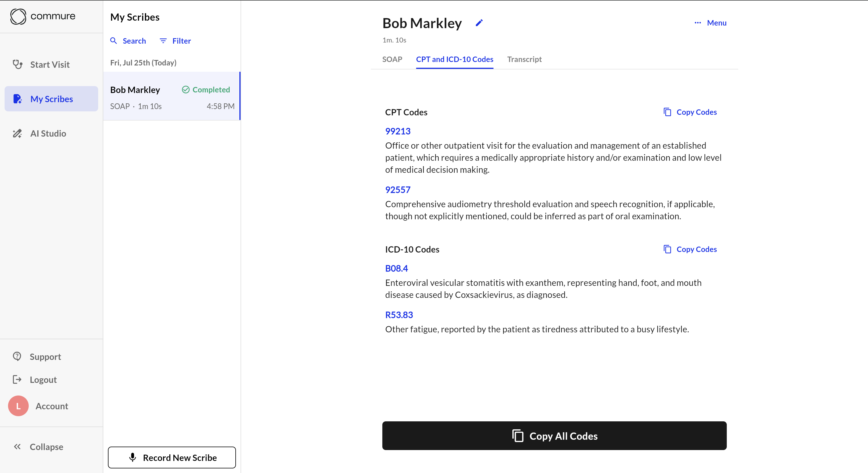Image resolution: width=868 pixels, height=473 pixels.
Task: Switch to the Transcript tab
Action: [x=524, y=59]
